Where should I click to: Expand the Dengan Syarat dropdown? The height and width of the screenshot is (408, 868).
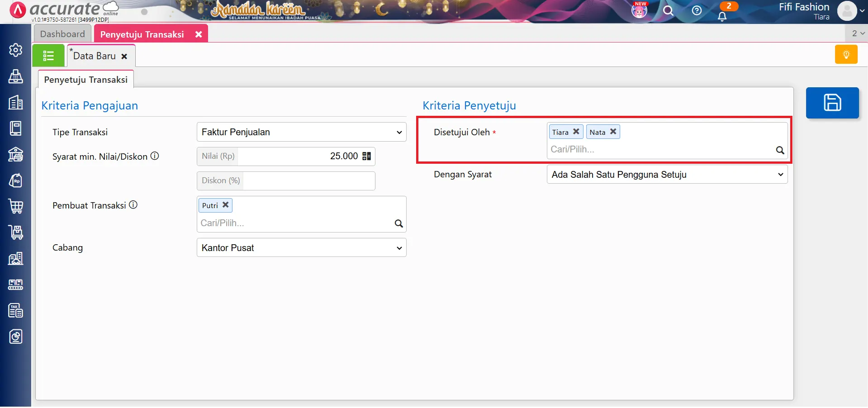click(x=667, y=175)
